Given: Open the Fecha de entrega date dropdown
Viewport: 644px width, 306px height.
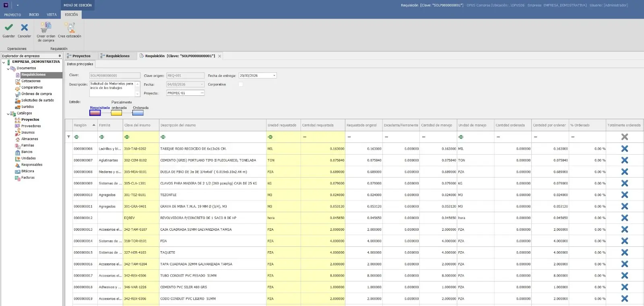Looking at the screenshot, I should coord(275,76).
